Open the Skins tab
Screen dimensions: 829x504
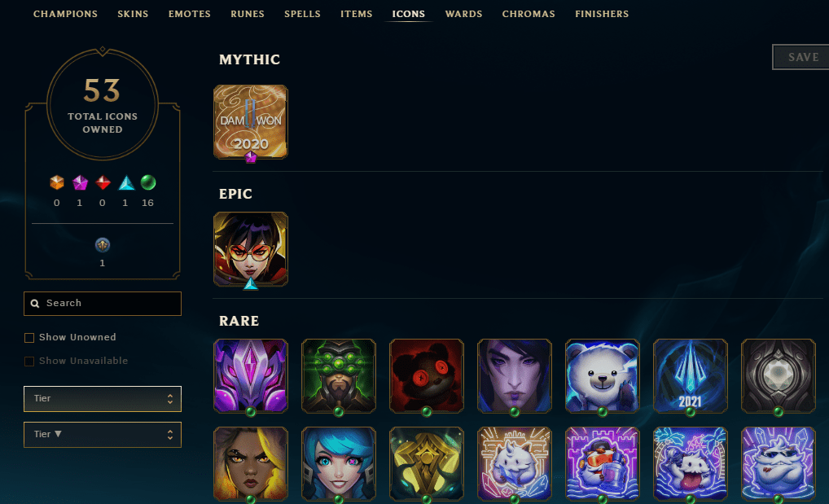click(x=133, y=14)
